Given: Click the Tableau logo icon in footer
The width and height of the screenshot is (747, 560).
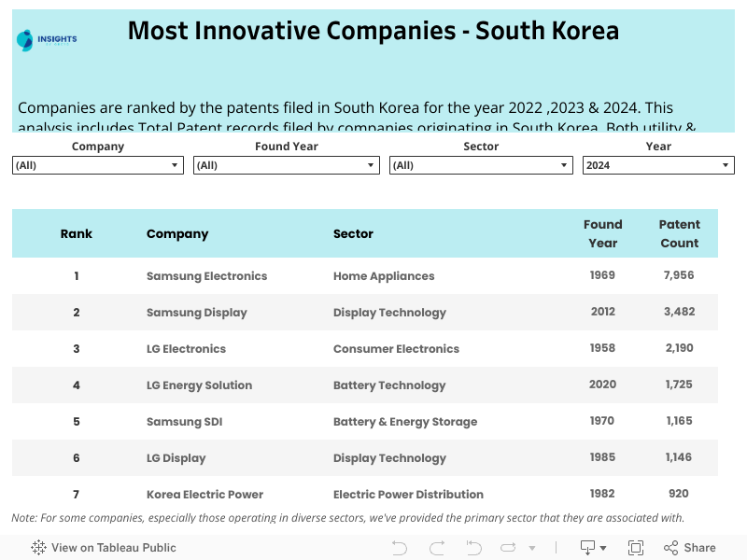Looking at the screenshot, I should [38, 548].
